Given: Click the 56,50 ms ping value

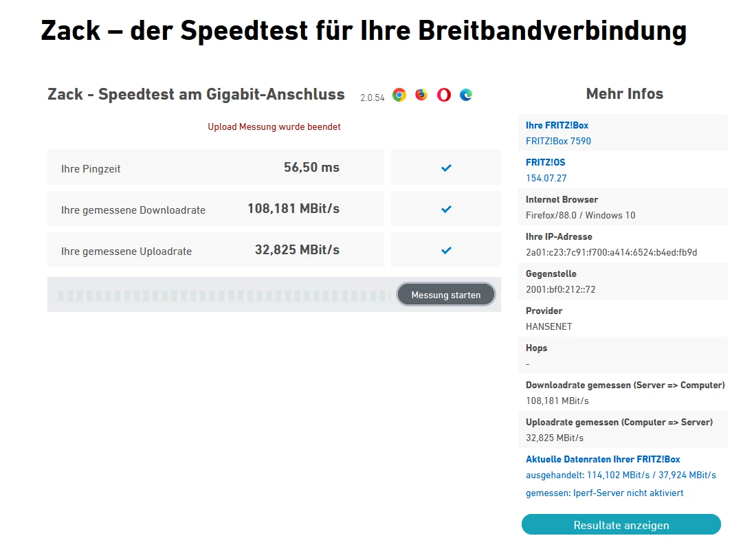Looking at the screenshot, I should [311, 168].
